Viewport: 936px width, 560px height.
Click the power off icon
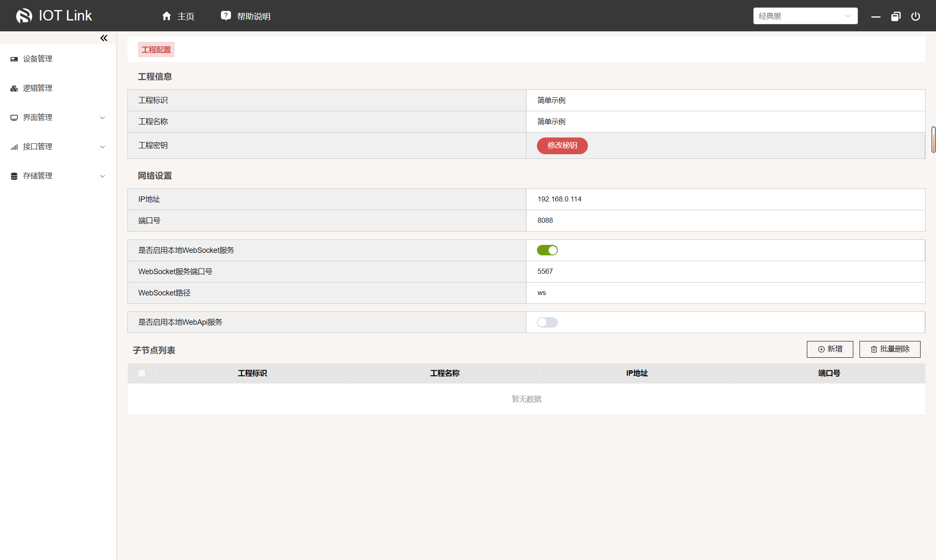coord(916,16)
